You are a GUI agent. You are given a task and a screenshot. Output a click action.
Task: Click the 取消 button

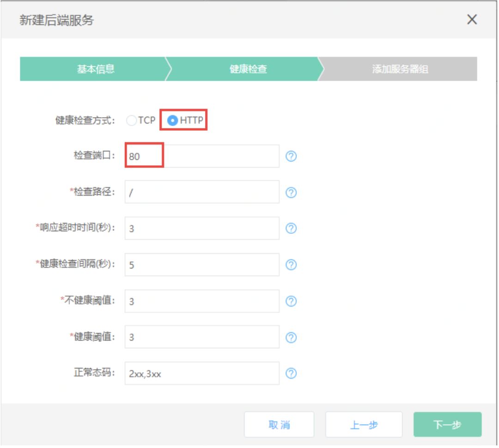point(279,425)
